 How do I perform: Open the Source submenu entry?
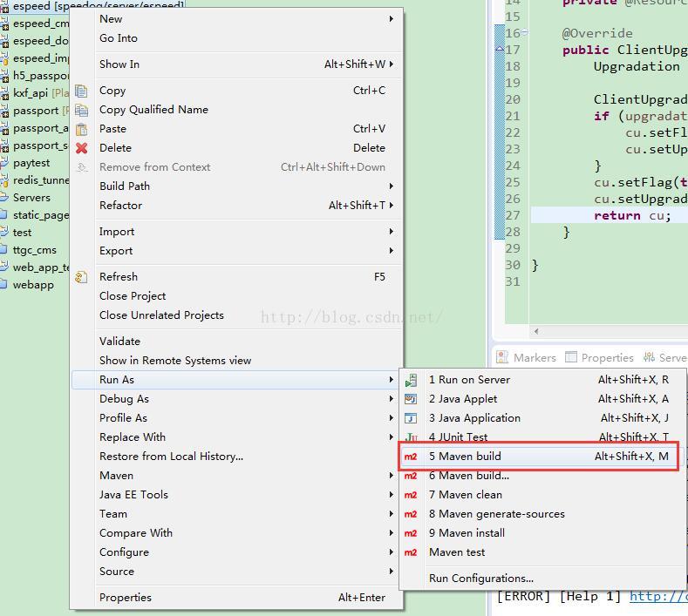click(237, 572)
